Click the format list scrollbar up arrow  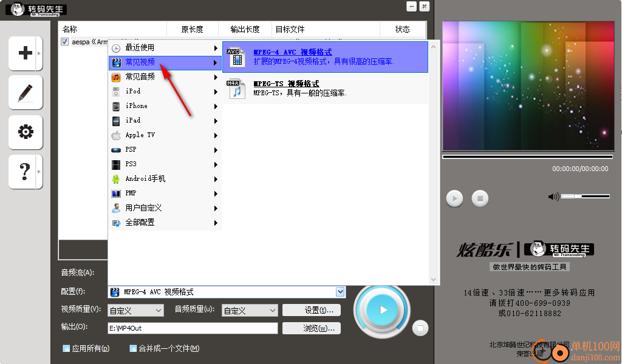(433, 47)
